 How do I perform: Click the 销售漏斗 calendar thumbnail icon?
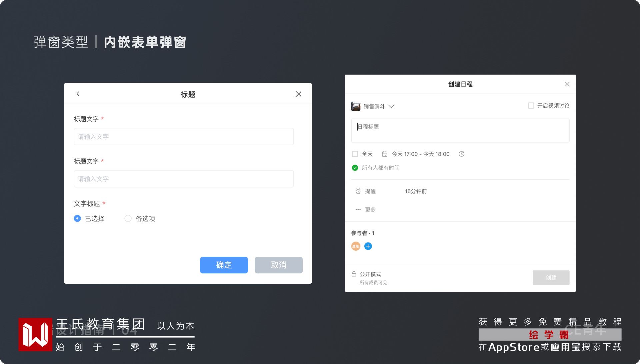[356, 106]
